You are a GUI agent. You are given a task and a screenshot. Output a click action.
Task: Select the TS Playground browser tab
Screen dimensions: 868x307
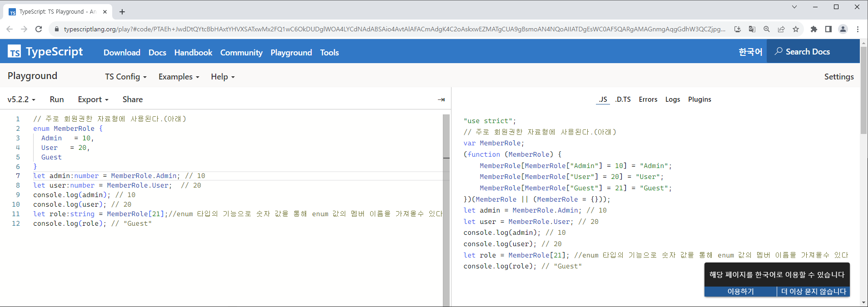58,12
